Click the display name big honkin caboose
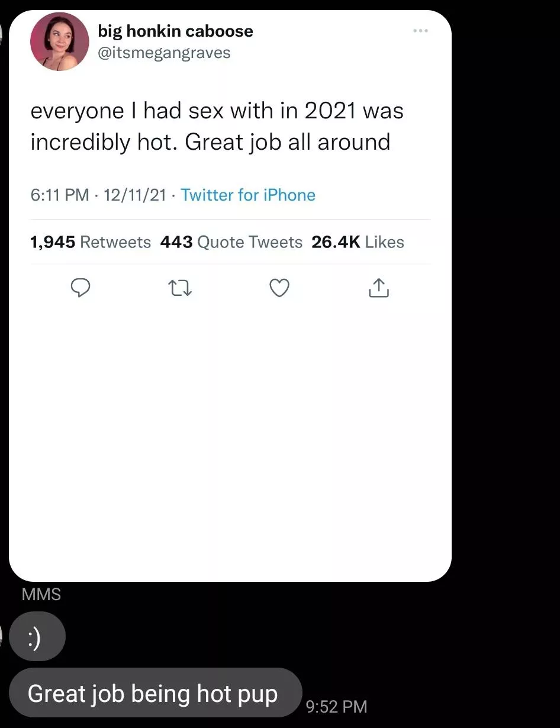 click(x=175, y=31)
